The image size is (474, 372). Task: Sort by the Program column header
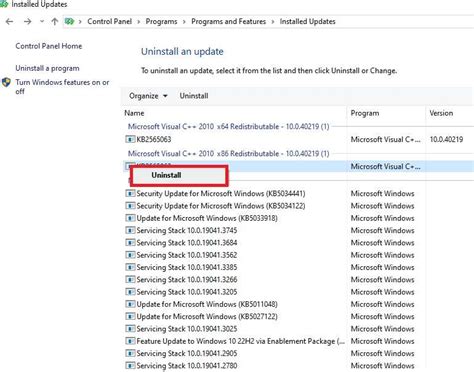tap(365, 113)
